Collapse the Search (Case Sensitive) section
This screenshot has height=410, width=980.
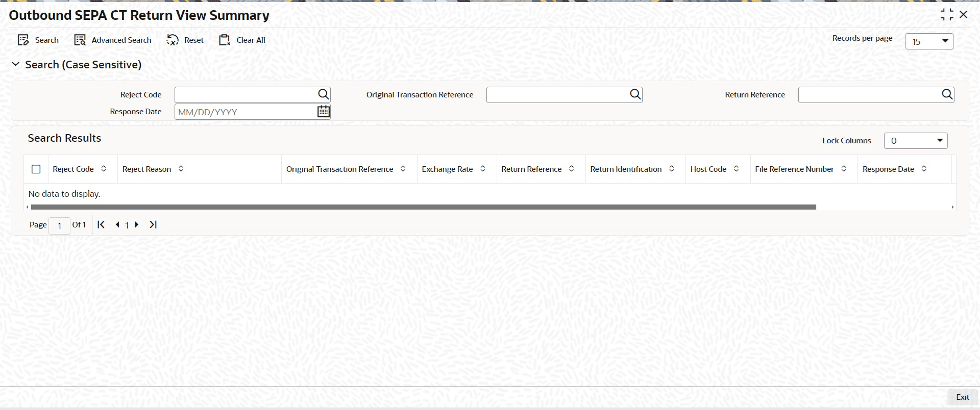(x=16, y=64)
